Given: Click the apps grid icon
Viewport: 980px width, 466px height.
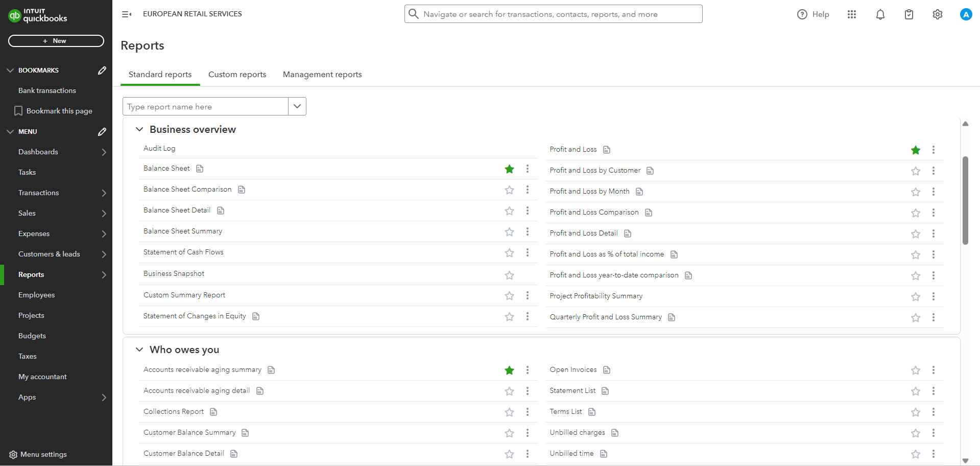Looking at the screenshot, I should (x=851, y=14).
